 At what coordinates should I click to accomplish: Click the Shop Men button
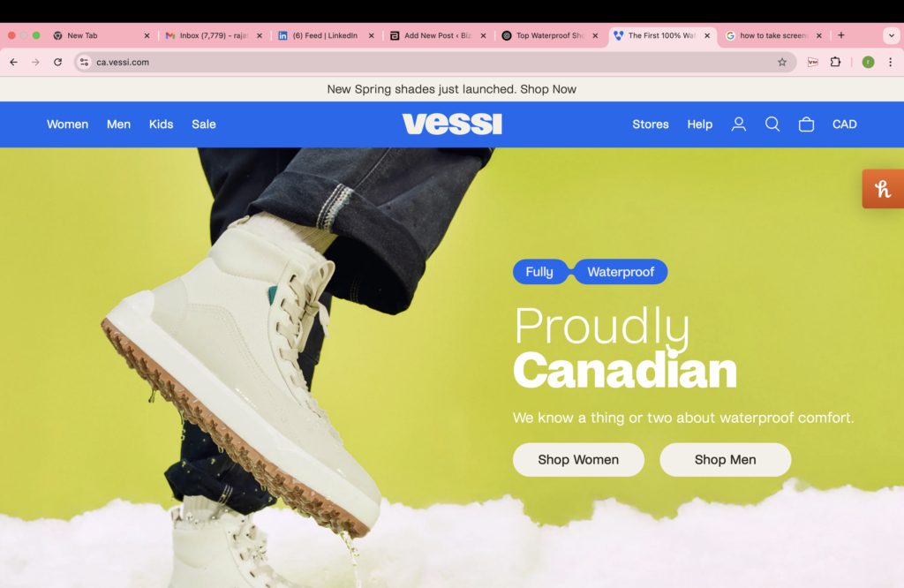point(726,459)
